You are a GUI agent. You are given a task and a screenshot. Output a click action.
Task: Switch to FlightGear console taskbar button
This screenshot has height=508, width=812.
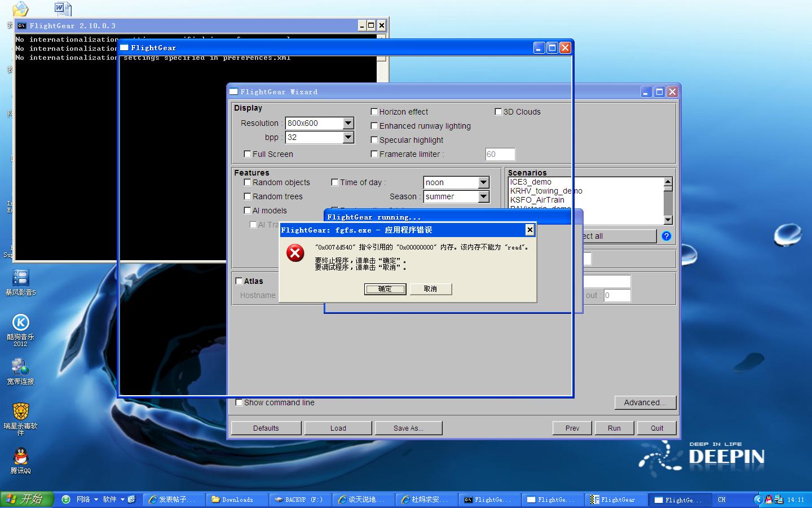coord(489,500)
